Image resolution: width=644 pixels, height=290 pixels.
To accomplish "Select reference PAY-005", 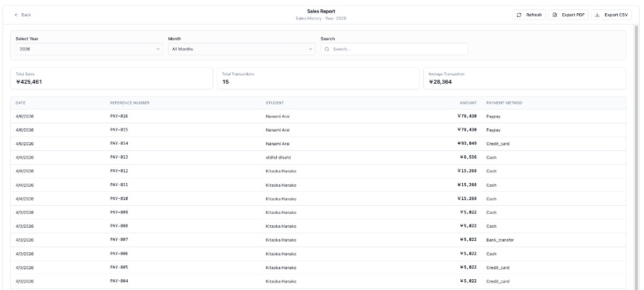I will 119,267.
